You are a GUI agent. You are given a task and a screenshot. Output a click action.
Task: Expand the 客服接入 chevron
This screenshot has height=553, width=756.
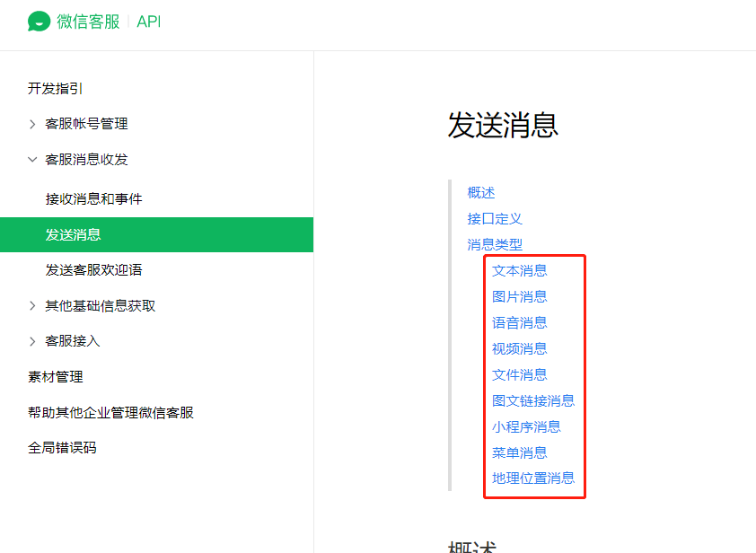[x=32, y=341]
